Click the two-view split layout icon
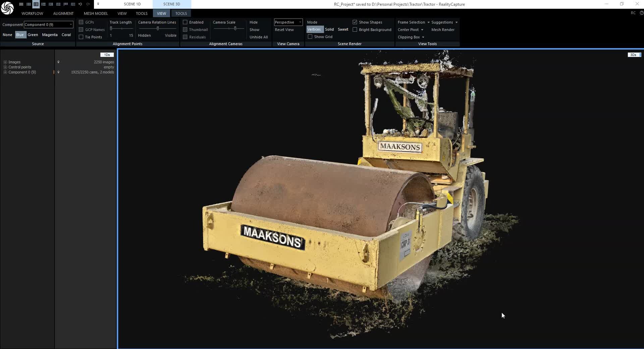Screen dimensions: 644x349 tap(36, 4)
